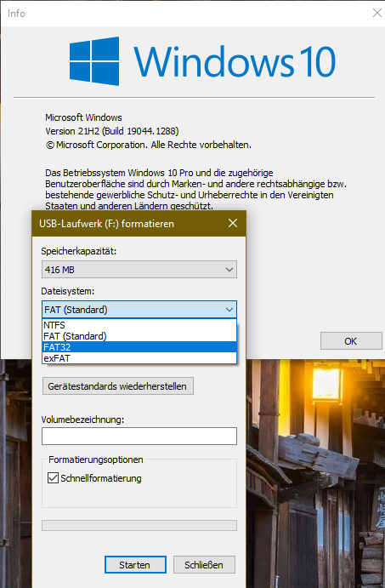Start formatting with the Starten button
Viewport: 385px width, 588px height.
pos(135,564)
